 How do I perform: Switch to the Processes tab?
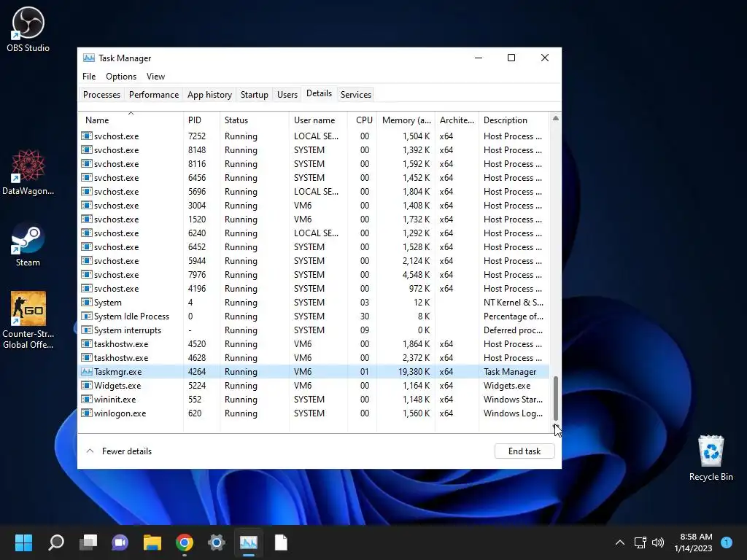tap(101, 94)
